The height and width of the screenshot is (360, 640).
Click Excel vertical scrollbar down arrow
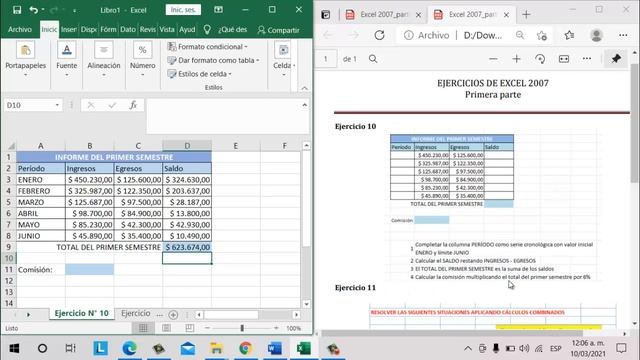[x=306, y=304]
